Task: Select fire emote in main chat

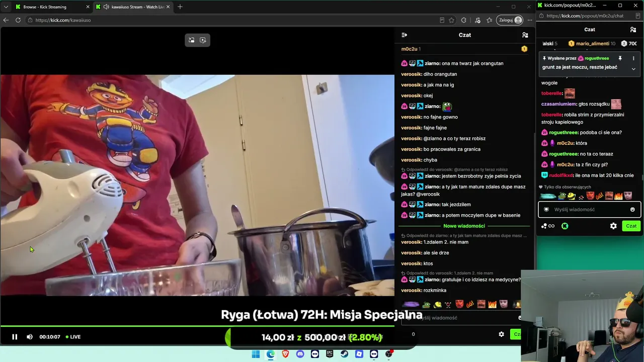Action: pos(493,305)
